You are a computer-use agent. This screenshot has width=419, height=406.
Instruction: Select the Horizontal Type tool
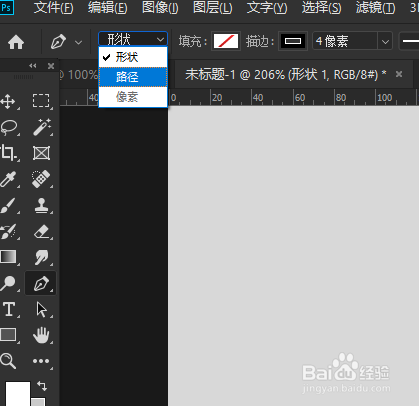pyautogui.click(x=9, y=309)
